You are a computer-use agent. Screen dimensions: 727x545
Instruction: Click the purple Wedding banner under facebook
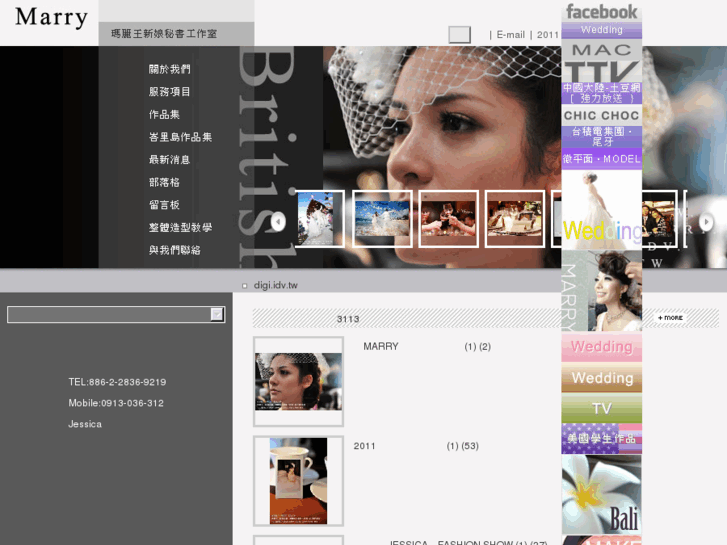click(601, 30)
